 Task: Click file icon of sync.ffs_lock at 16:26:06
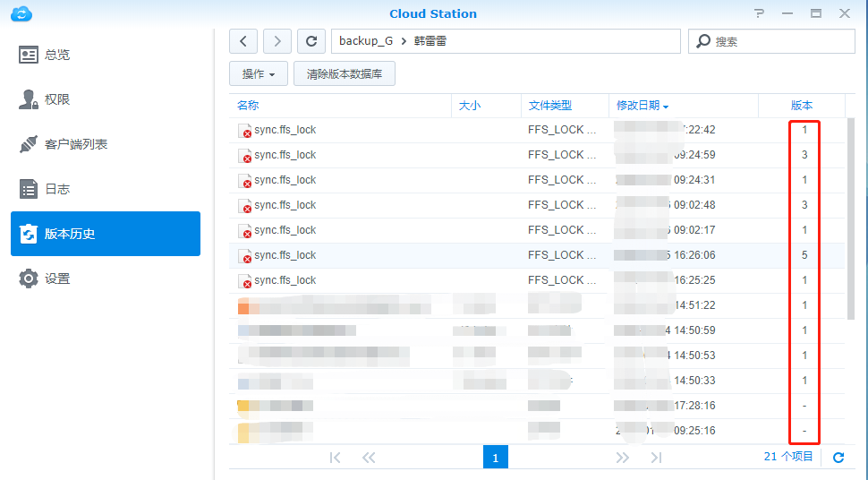point(244,256)
